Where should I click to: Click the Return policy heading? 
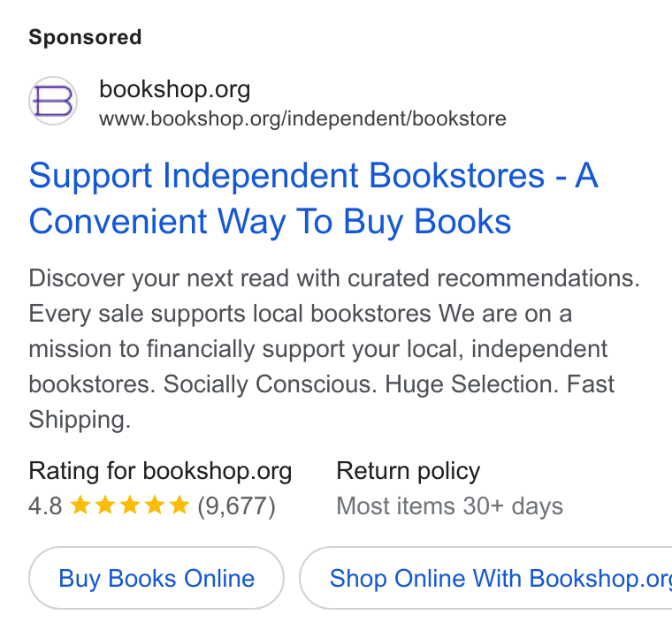[x=409, y=472]
